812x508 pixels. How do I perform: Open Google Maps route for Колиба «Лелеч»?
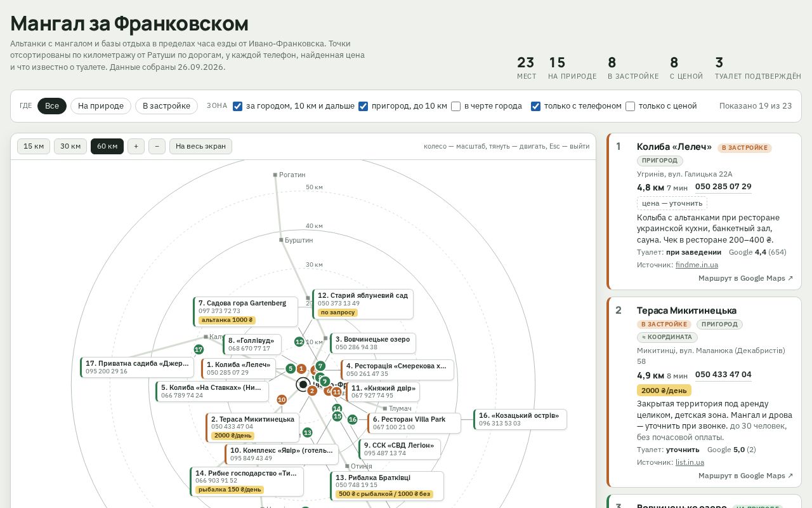[x=745, y=278]
